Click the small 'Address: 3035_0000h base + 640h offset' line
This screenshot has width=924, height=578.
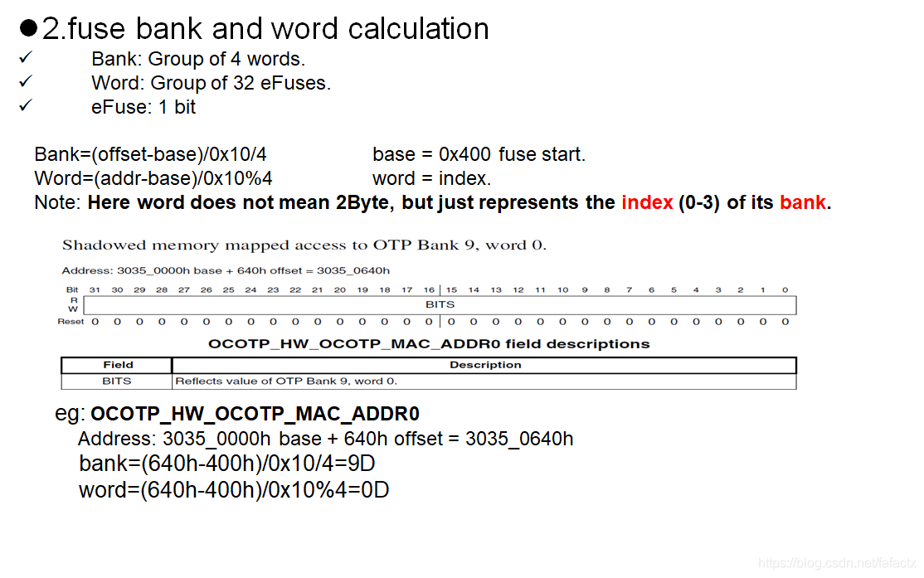click(226, 270)
